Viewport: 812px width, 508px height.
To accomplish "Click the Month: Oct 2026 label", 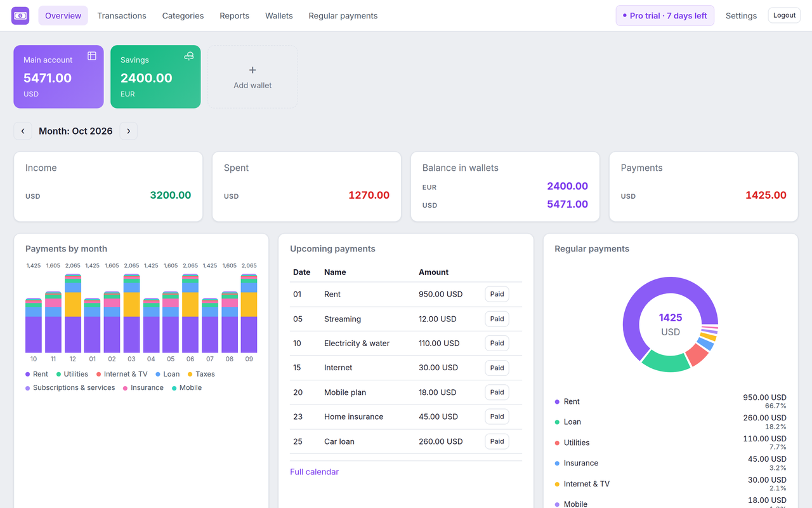I will 75,131.
